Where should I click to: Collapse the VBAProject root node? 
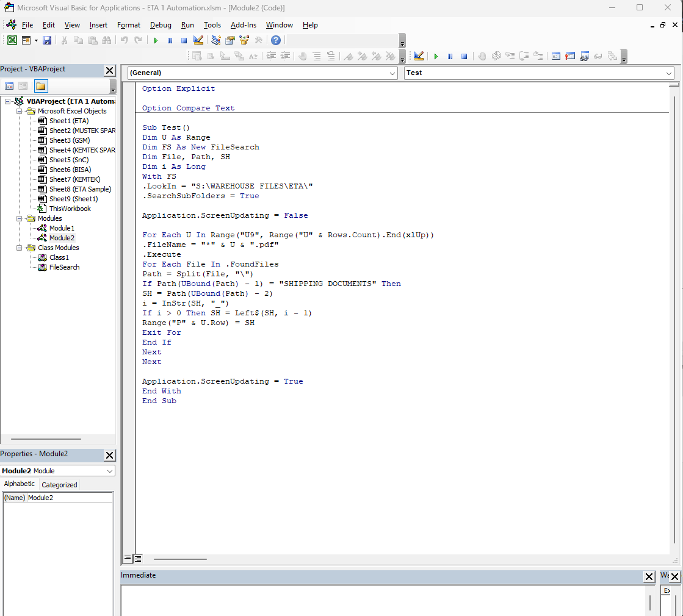click(7, 101)
